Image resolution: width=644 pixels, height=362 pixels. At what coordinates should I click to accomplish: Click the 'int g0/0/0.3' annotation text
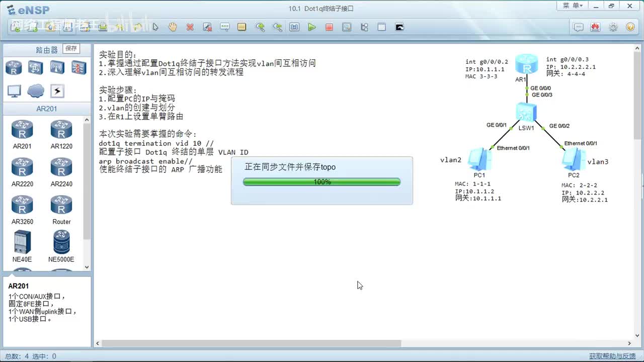568,59
